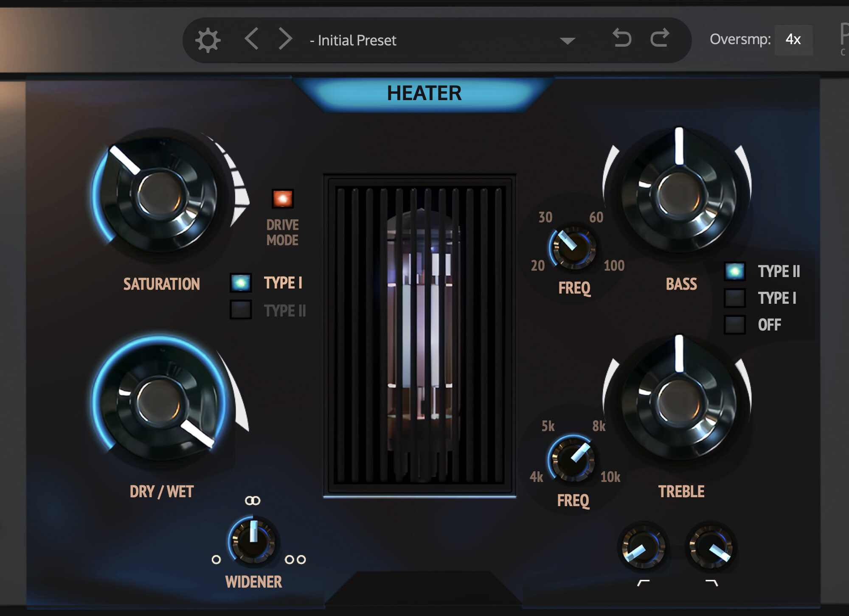Select saturation TYPE I checkbox
Screen dimensions: 849x616
click(241, 283)
